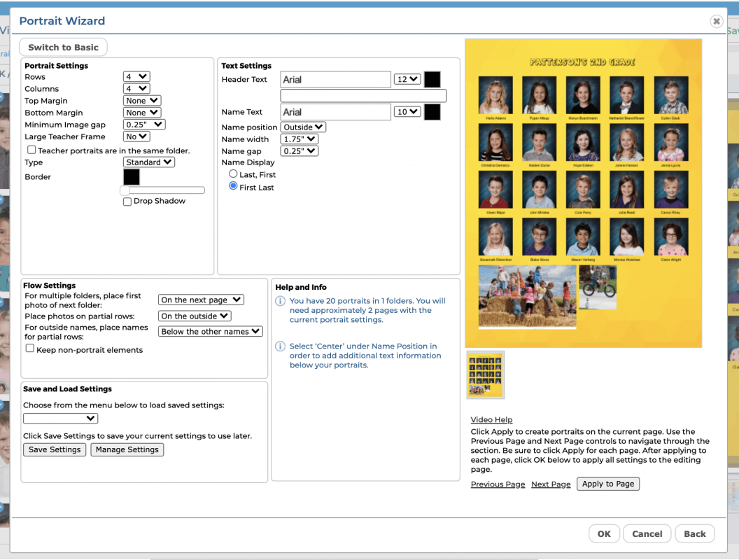
Task: Click the info icon about 20 portraits
Action: pos(280,302)
